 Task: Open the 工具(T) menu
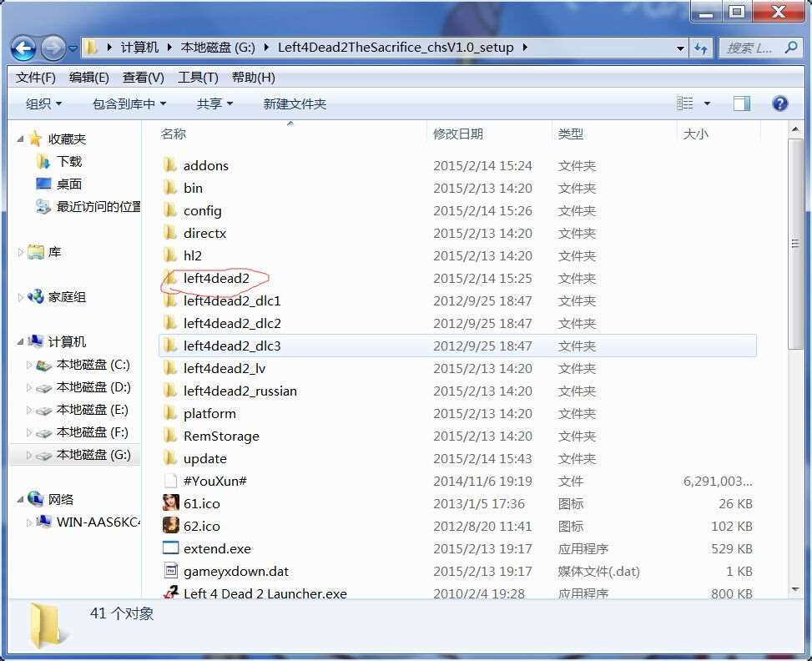coord(198,78)
